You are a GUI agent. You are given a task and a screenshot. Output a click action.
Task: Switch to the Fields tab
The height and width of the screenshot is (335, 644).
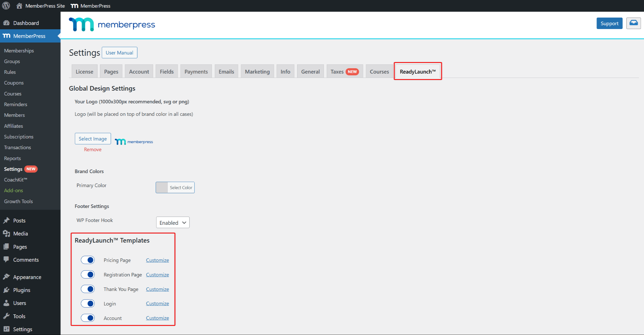(167, 72)
